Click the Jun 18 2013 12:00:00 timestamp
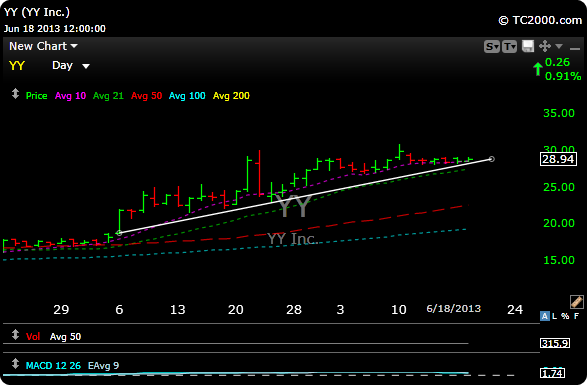The image size is (587, 385). (55, 29)
